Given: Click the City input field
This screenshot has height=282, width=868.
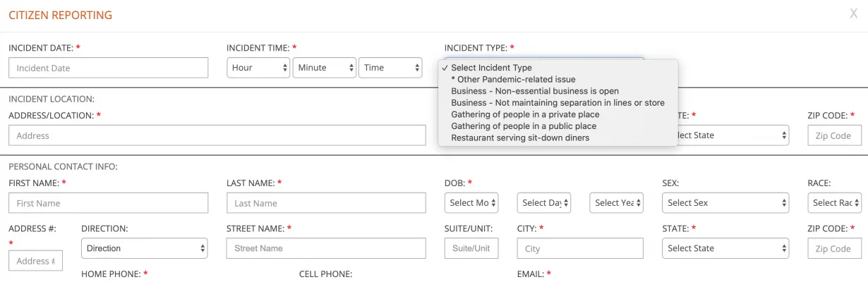Looking at the screenshot, I should (580, 248).
